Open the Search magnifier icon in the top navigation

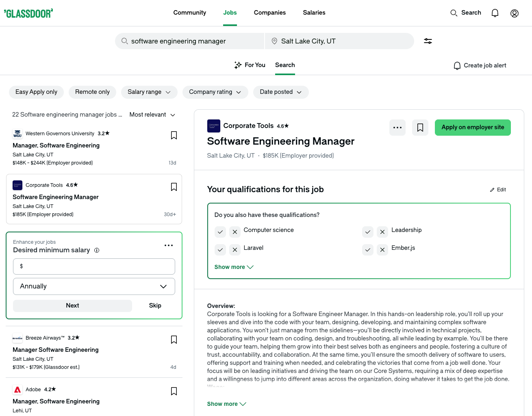[x=454, y=13]
